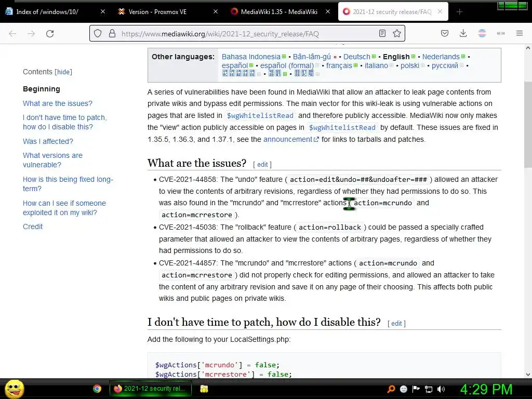Switch language to español (formal)
This screenshot has width=532, height=399.
pyautogui.click(x=287, y=65)
